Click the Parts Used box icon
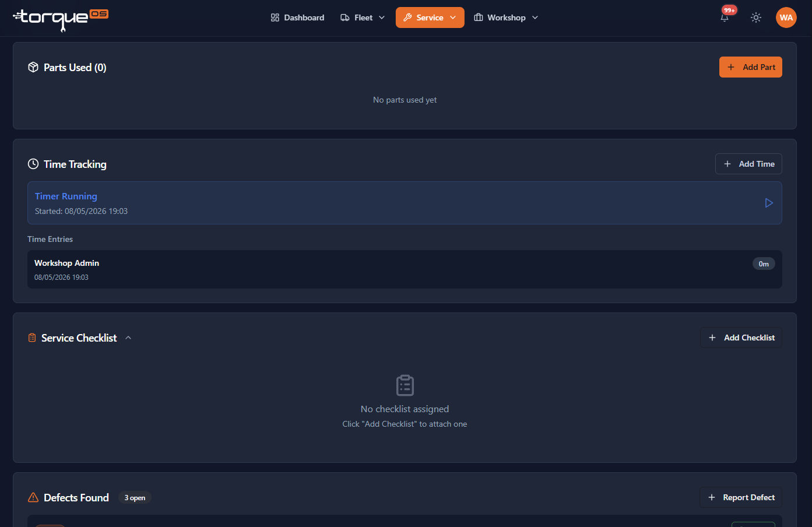This screenshot has width=812, height=527. coord(33,68)
